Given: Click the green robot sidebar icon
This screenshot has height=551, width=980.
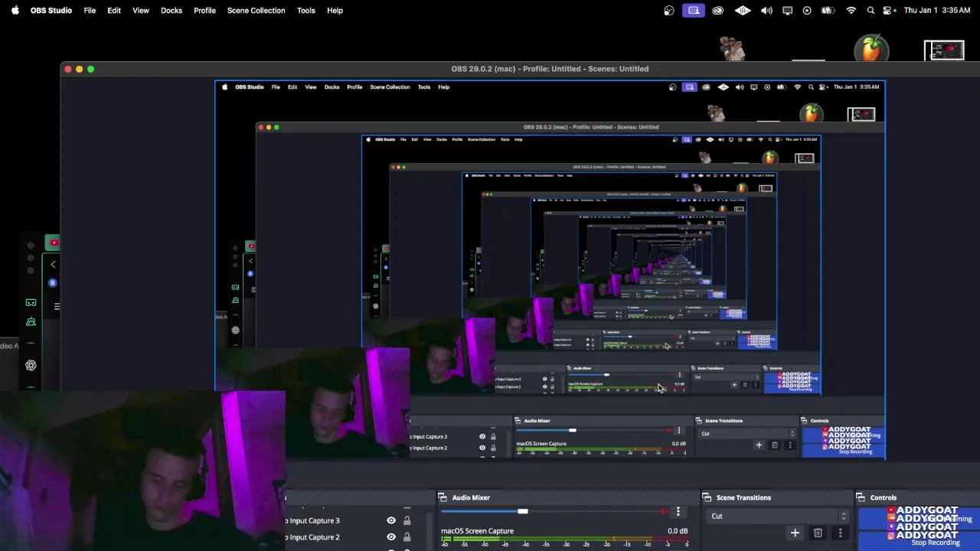Looking at the screenshot, I should coord(31,322).
